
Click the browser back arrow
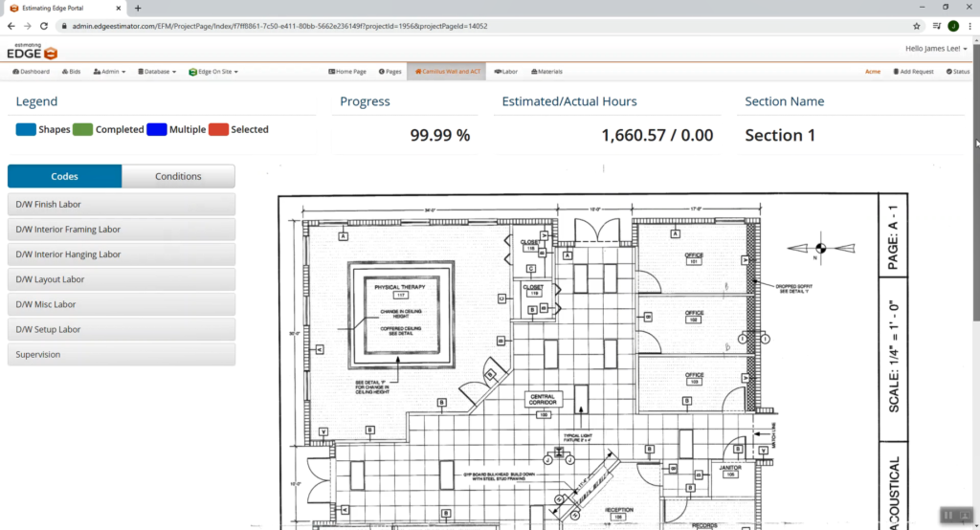[11, 26]
